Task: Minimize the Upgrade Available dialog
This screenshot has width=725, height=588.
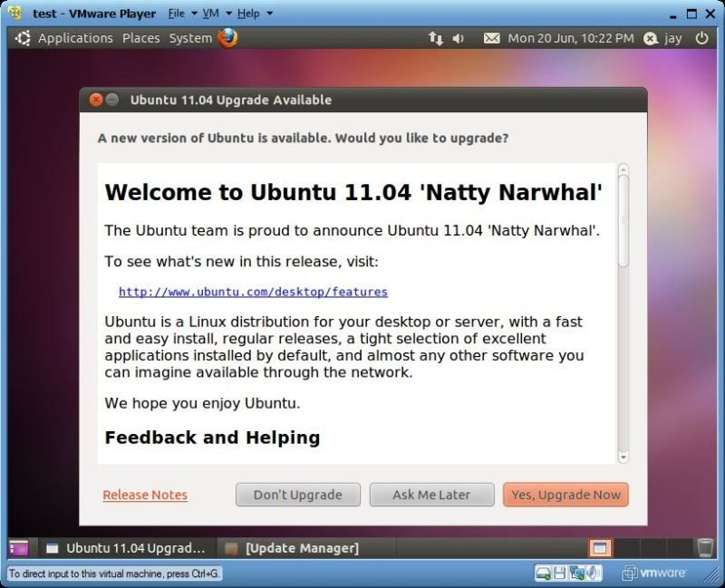Action: pos(111,100)
